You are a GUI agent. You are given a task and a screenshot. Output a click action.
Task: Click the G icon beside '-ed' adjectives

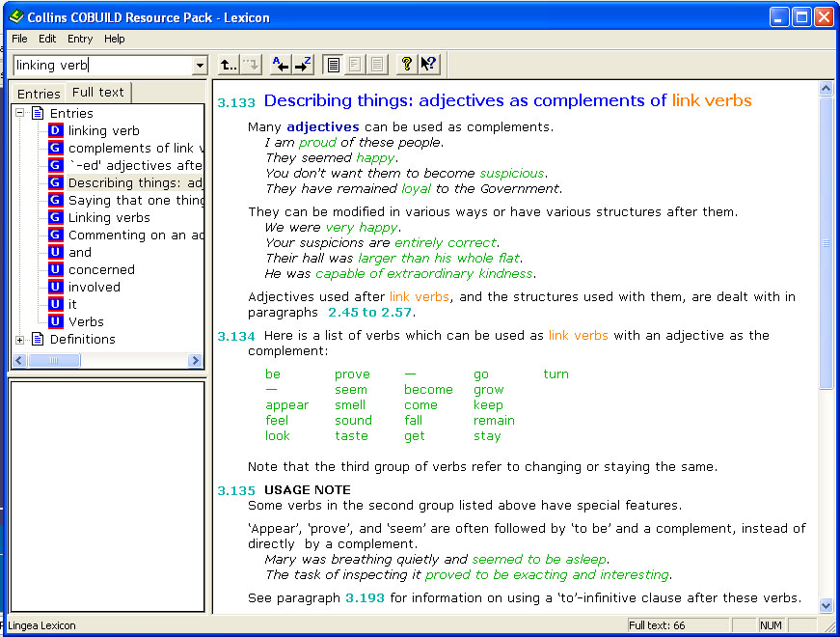click(56, 165)
